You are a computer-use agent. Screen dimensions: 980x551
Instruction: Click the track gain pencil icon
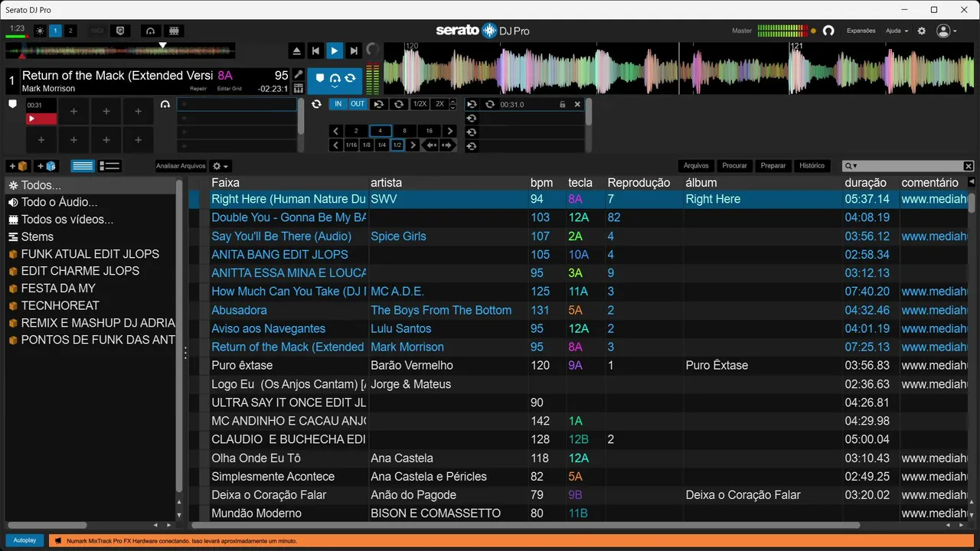299,75
